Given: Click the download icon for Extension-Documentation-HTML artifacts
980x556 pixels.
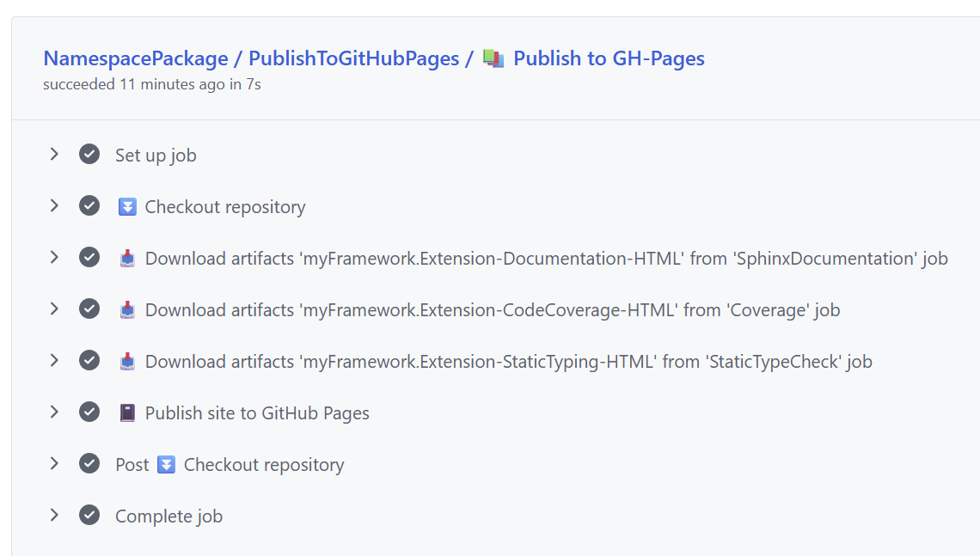Looking at the screenshot, I should tap(127, 259).
